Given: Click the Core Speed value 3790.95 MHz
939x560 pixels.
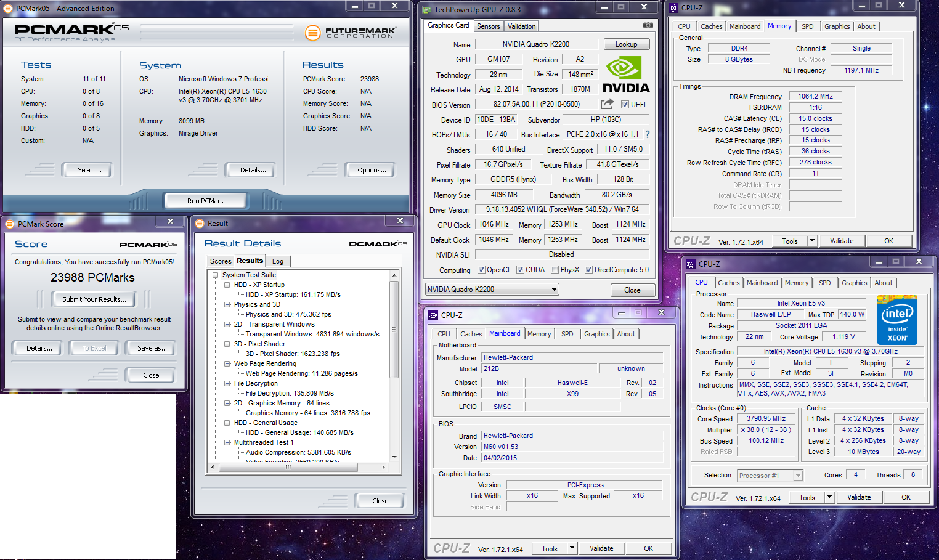Looking at the screenshot, I should 766,418.
